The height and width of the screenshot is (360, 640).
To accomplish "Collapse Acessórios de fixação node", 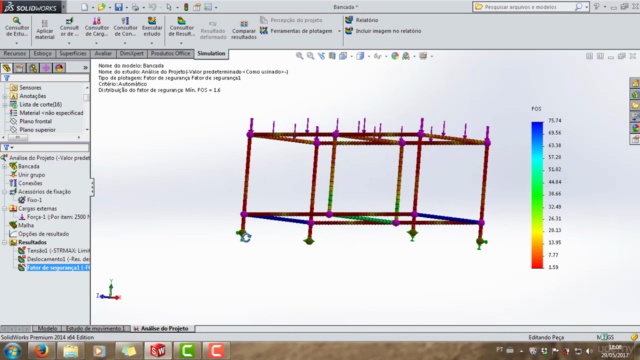I will (x=4, y=192).
